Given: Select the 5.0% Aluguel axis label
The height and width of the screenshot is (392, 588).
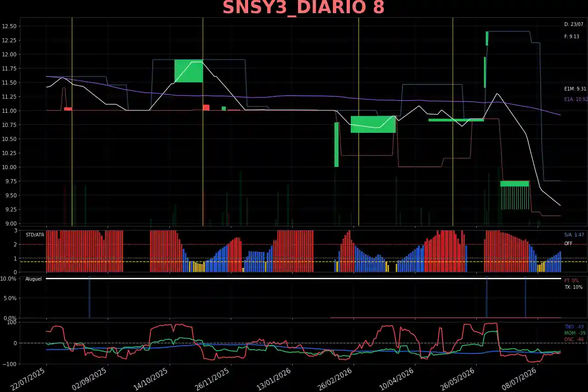Looking at the screenshot, I should 10,298.
